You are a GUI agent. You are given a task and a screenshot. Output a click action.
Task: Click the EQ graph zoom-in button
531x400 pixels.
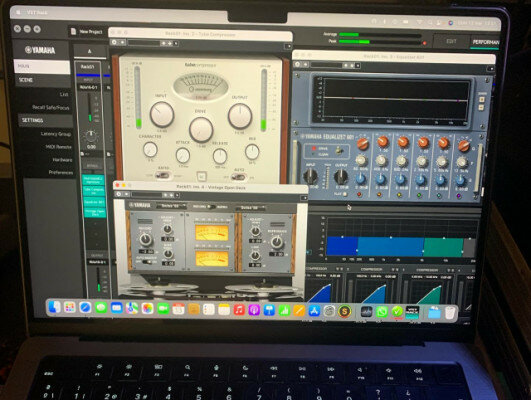(x=482, y=100)
